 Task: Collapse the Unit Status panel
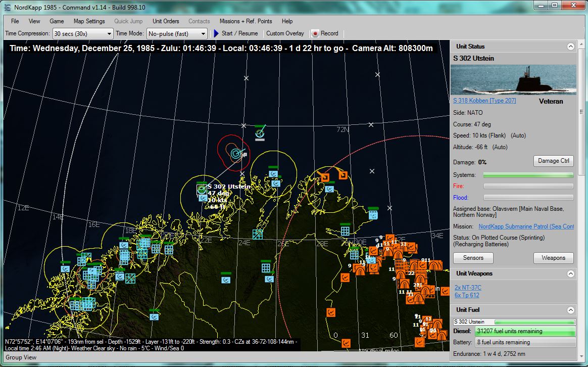click(x=570, y=47)
